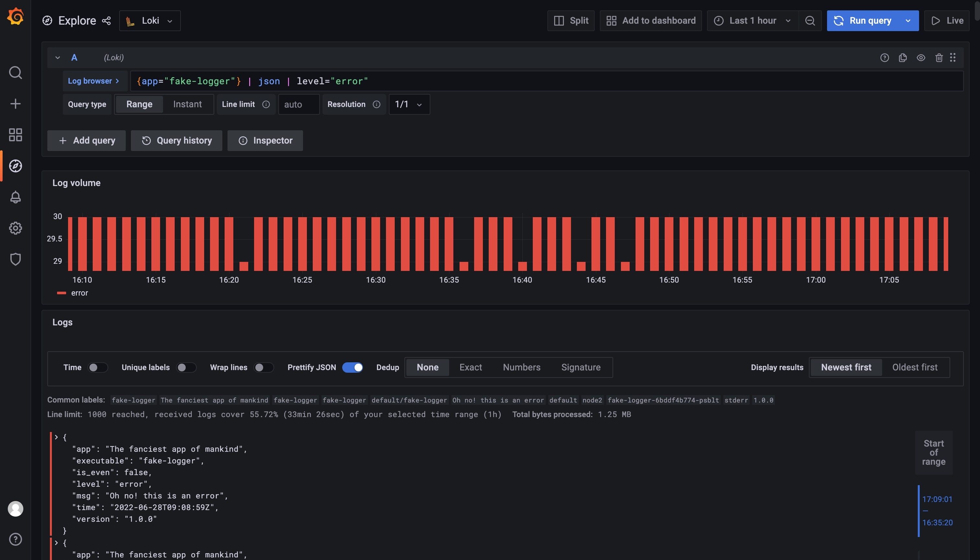Click the query name A label
980x560 pixels.
pos(74,58)
